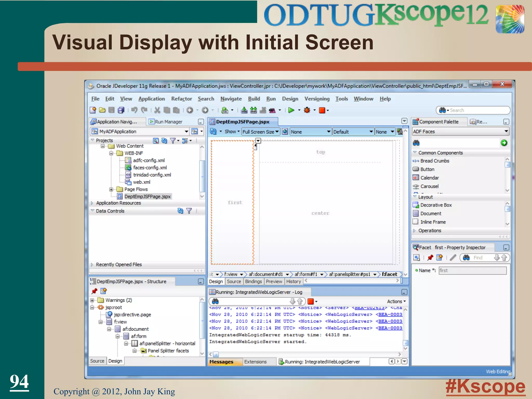Click the Cut scissors icon

[x=157, y=110]
